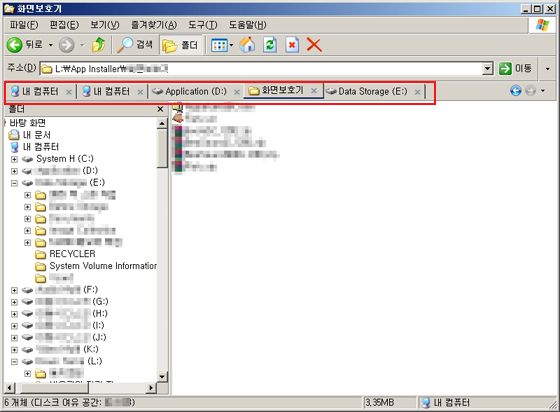Click the (K:) drive icon
This screenshot has height=412, width=560.
point(28,350)
